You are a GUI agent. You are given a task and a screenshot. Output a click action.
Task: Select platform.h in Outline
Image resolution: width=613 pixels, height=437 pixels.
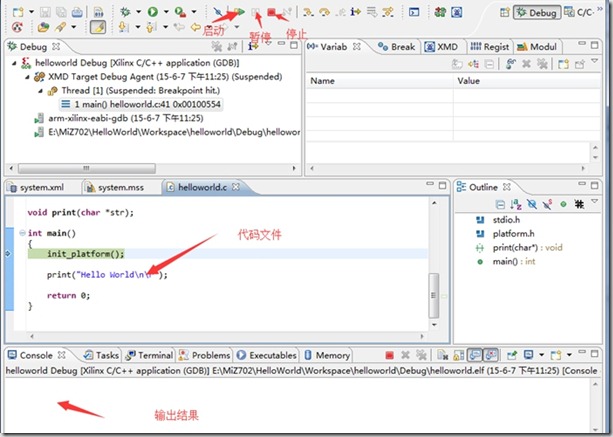[505, 234]
